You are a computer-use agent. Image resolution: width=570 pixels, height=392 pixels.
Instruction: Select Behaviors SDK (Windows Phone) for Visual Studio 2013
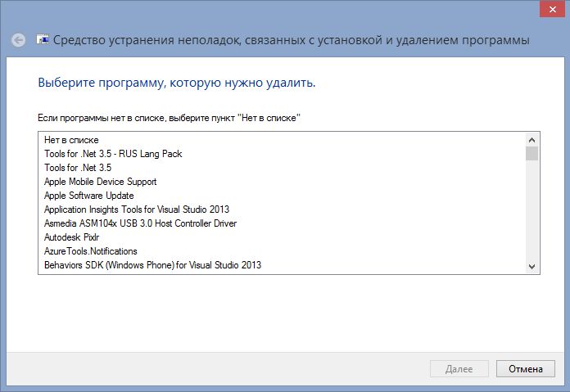click(x=152, y=265)
